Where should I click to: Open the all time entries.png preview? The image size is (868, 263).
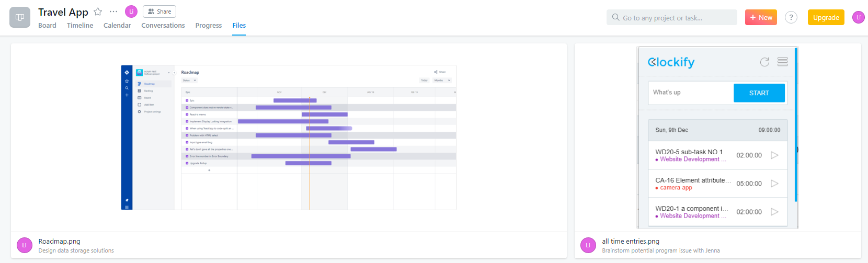(x=717, y=138)
